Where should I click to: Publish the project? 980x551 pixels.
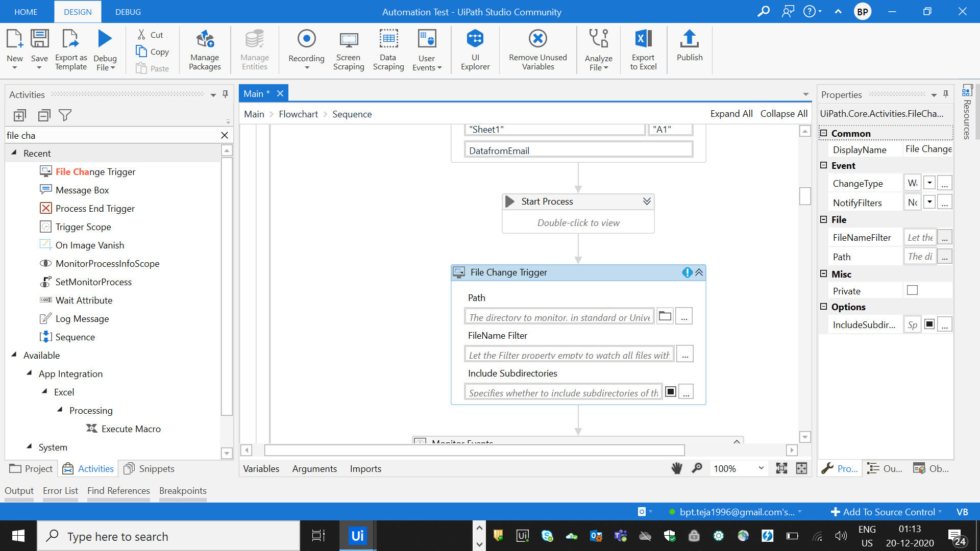coord(690,46)
